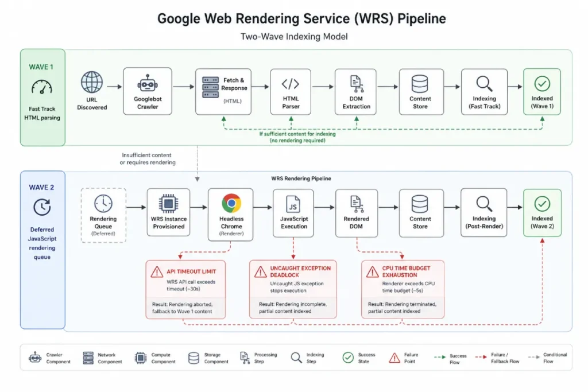Screen dimensions: 588x392
Task: Select Wave 1 Content Store database icon
Action: point(420,84)
